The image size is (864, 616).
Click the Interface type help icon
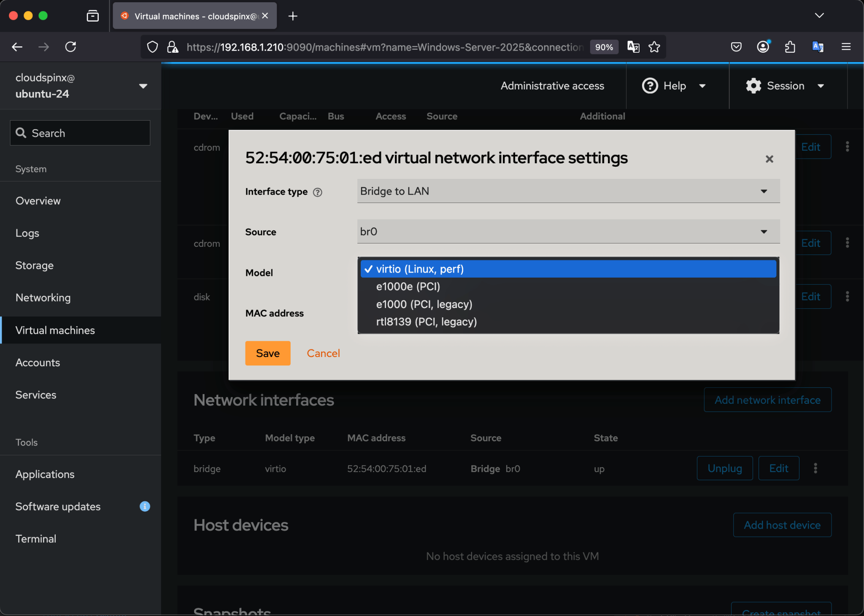tap(318, 192)
